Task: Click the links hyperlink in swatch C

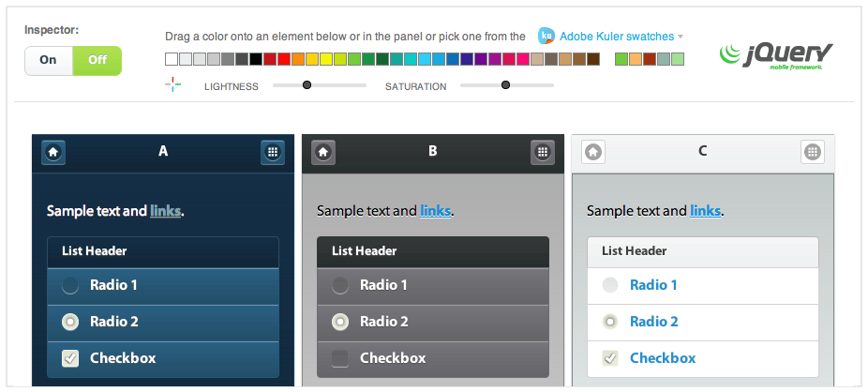Action: click(705, 211)
